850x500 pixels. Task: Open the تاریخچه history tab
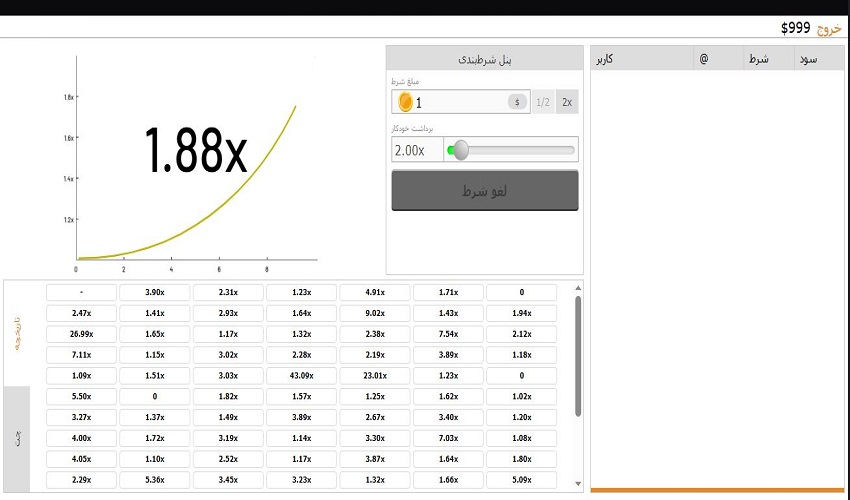point(17,334)
